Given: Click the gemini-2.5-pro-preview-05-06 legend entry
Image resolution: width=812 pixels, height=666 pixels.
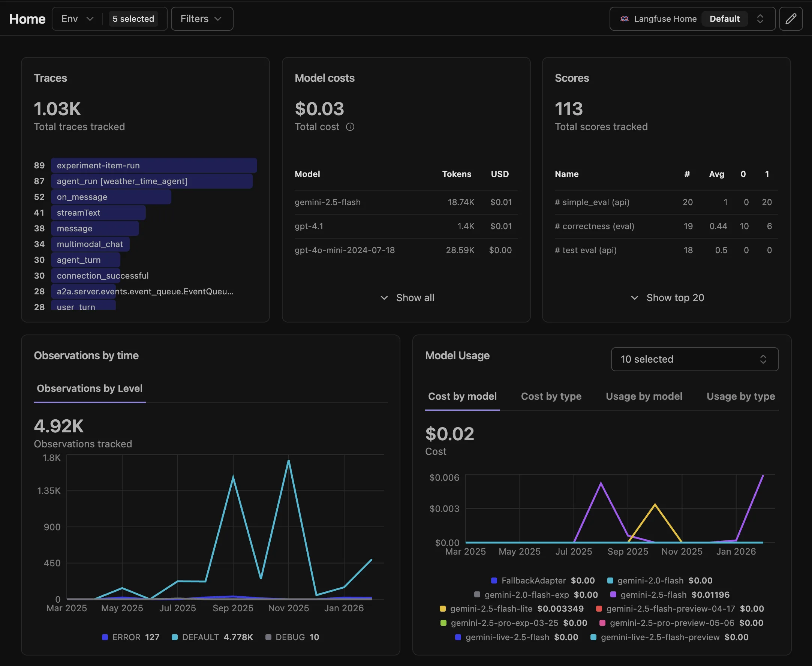Looking at the screenshot, I should click(681, 623).
